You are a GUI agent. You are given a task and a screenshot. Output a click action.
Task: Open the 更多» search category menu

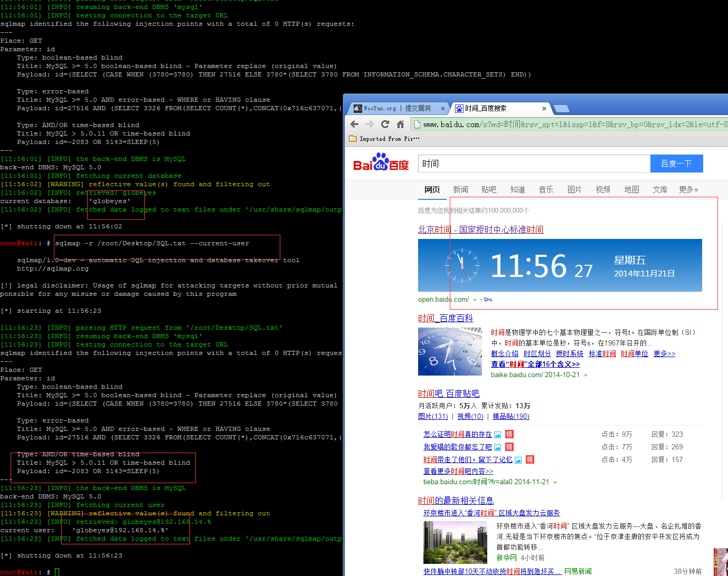(x=688, y=189)
